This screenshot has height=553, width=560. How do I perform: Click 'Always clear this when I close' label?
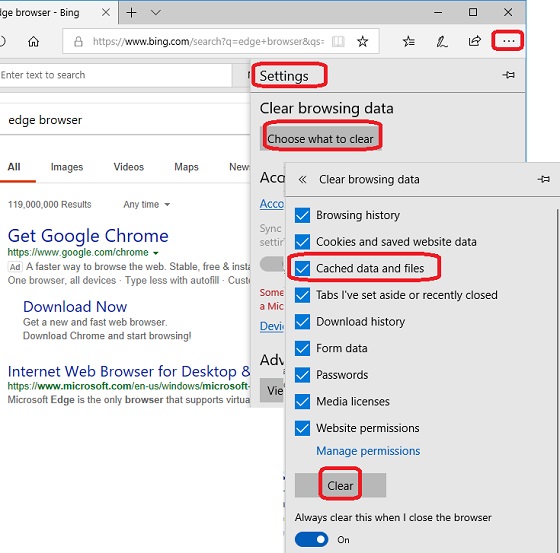pyautogui.click(x=393, y=518)
